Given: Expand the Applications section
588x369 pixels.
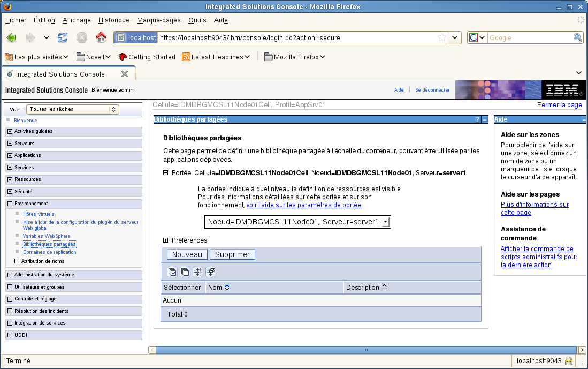Looking at the screenshot, I should pos(10,155).
